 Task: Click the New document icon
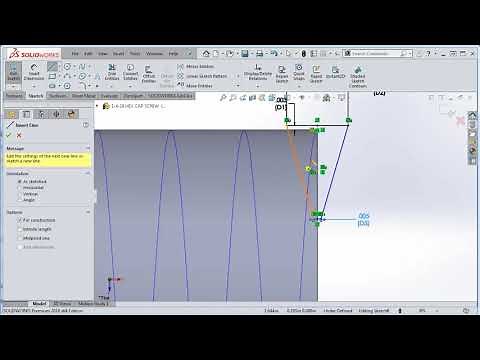216,53
